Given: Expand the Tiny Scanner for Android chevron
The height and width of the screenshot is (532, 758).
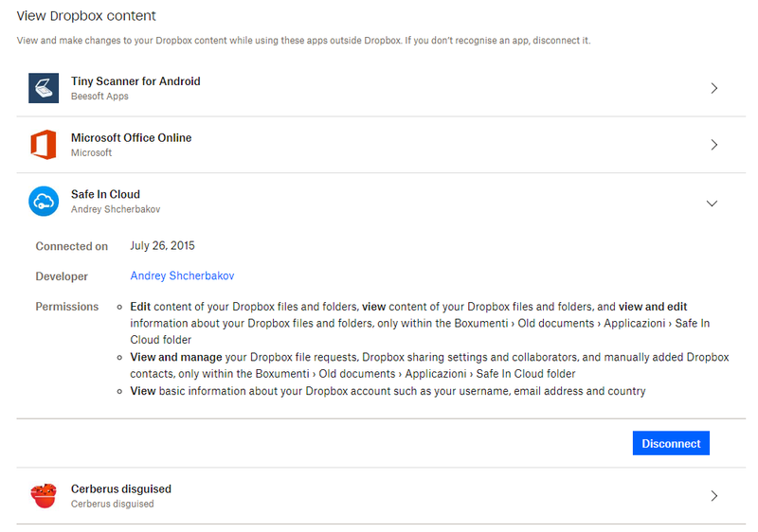Looking at the screenshot, I should pyautogui.click(x=713, y=88).
